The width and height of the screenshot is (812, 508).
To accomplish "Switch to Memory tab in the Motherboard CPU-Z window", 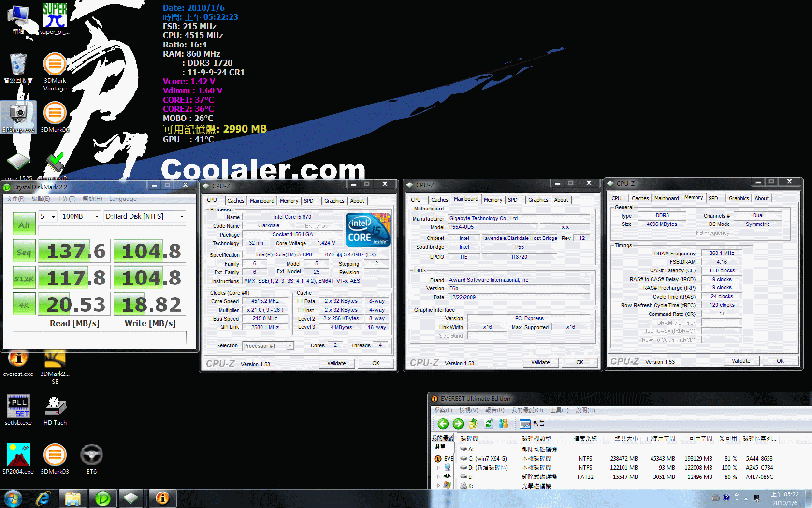I will (x=493, y=200).
